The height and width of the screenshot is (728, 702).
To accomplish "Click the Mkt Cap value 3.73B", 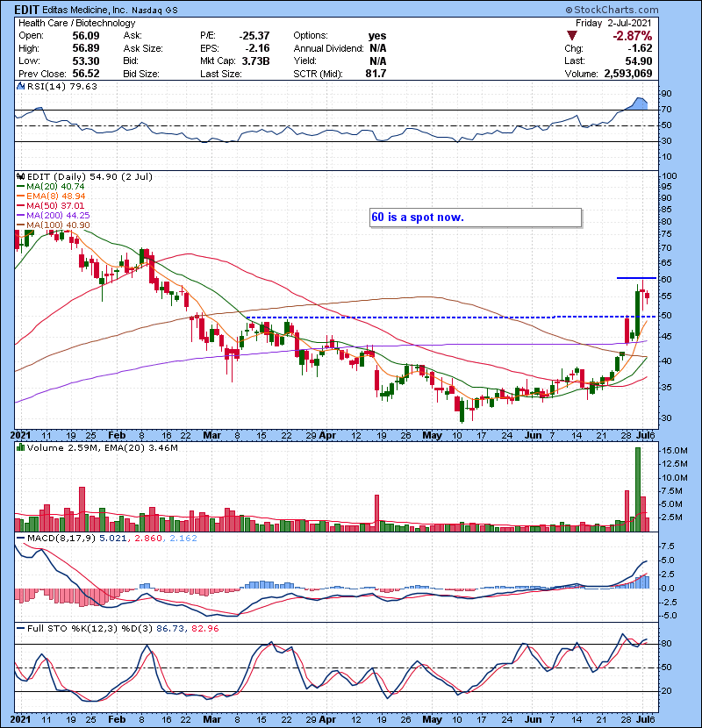I will click(256, 61).
